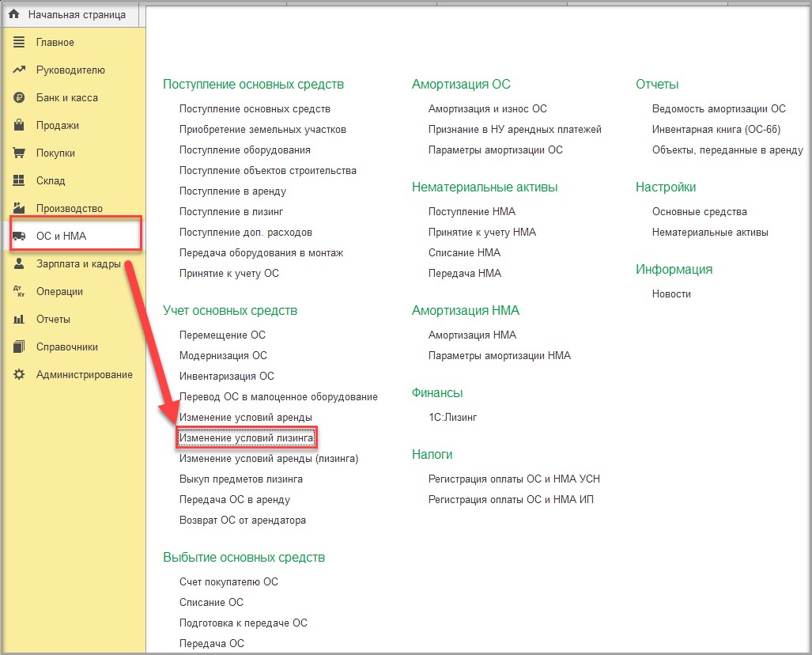Screen dimensions: 812x655
Task: Open the Склад section
Action: pyautogui.click(x=51, y=181)
